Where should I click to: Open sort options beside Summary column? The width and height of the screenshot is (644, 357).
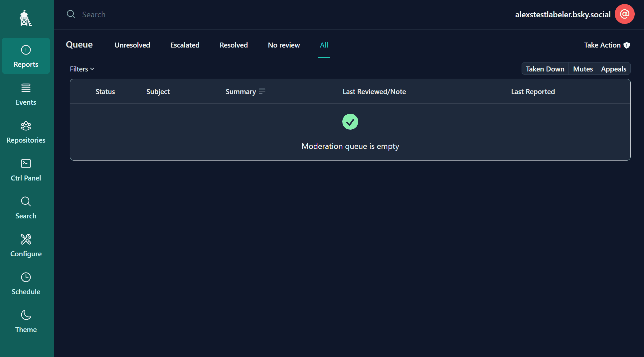tap(262, 91)
